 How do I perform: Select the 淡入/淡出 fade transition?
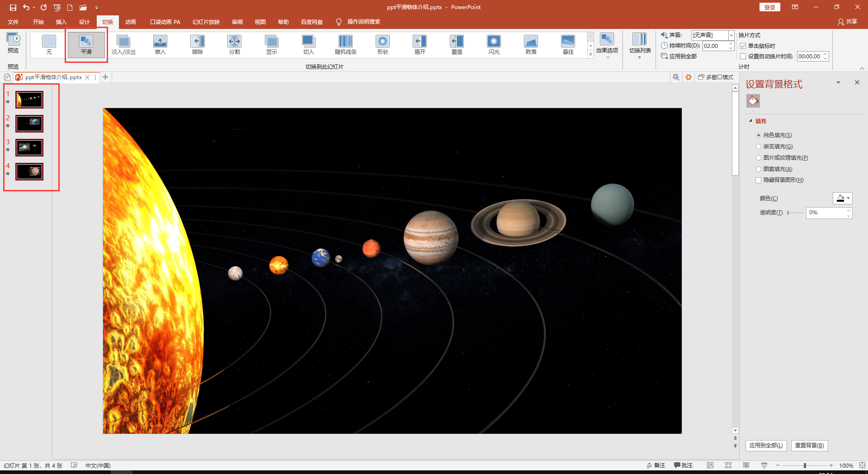(x=123, y=45)
